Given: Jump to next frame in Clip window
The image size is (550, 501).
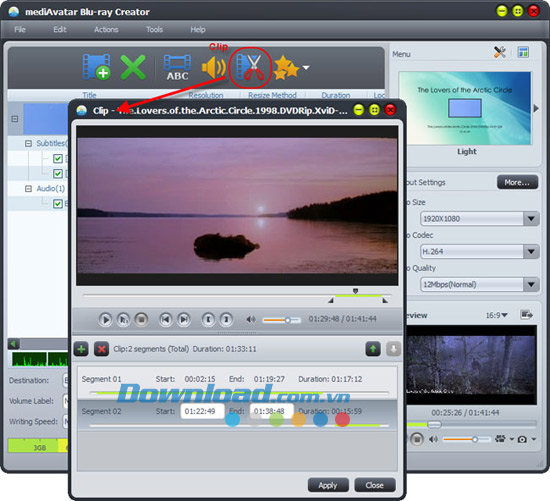Looking at the screenshot, I should 184,319.
